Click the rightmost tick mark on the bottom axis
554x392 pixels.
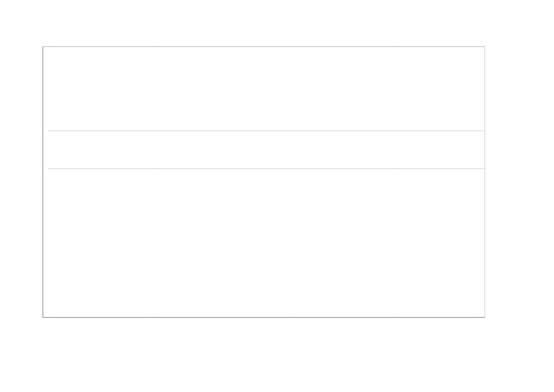(477, 318)
